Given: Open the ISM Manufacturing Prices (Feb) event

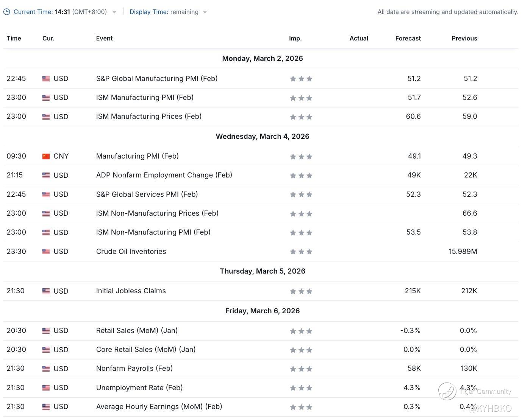Looking at the screenshot, I should (x=148, y=117).
